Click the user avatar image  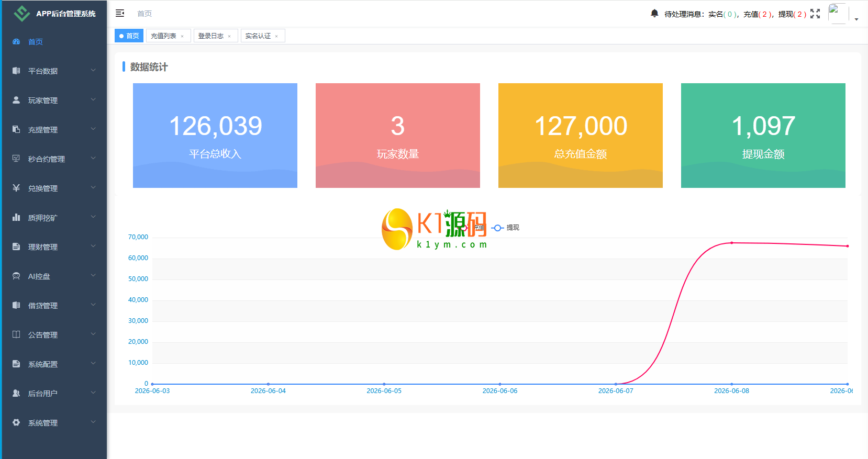point(838,13)
